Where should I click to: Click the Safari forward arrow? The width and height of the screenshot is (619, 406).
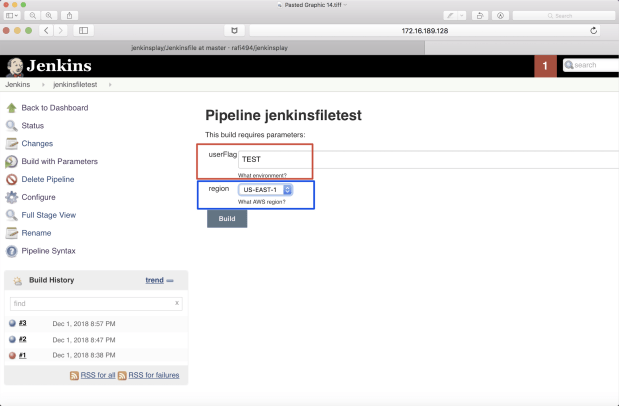[x=60, y=30]
